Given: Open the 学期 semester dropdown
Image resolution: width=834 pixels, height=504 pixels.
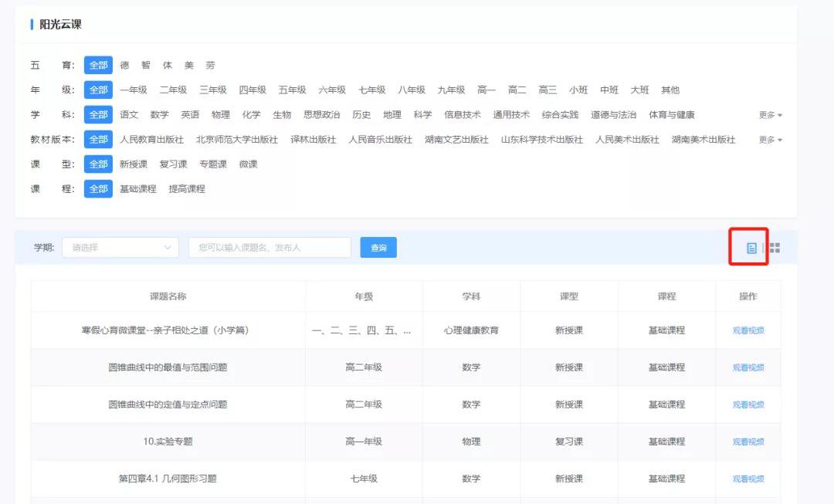Looking at the screenshot, I should 120,248.
